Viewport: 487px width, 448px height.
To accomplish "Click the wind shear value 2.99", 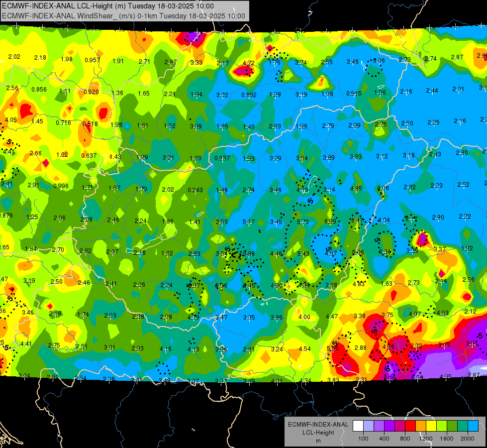I will coord(354,125).
